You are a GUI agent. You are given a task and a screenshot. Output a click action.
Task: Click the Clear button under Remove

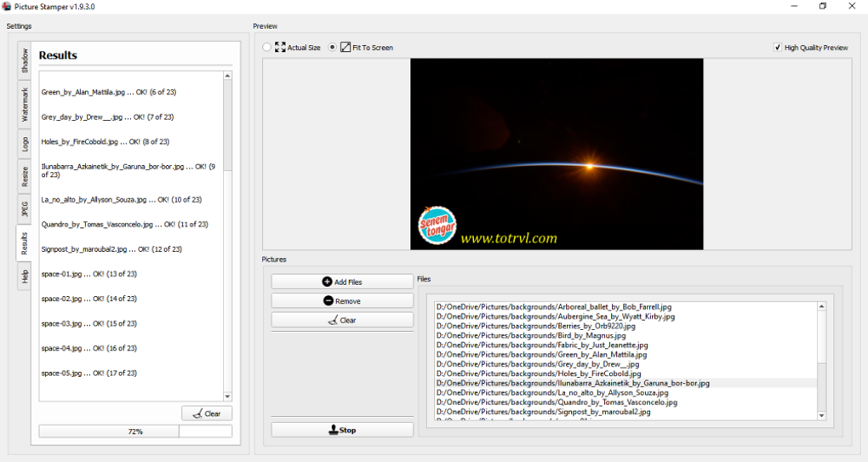click(342, 321)
